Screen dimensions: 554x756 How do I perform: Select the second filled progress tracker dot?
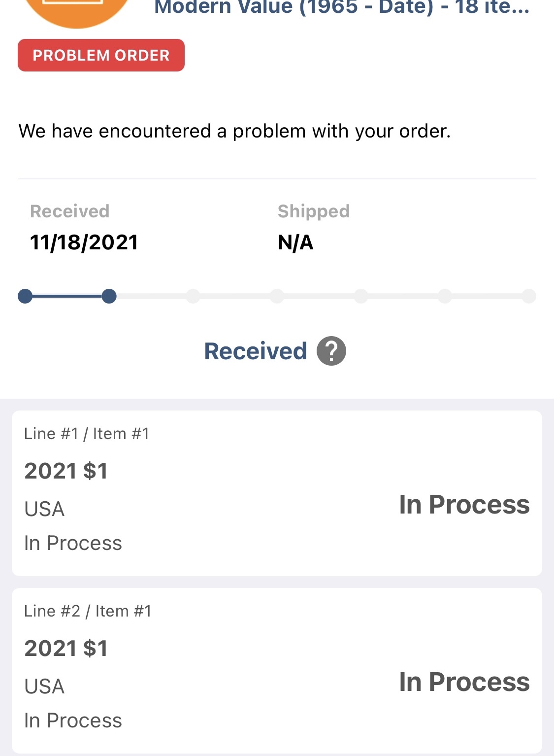109,296
